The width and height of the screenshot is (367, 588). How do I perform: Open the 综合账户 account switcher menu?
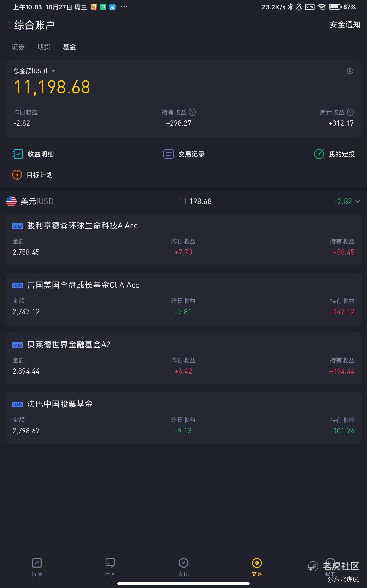pos(10,25)
